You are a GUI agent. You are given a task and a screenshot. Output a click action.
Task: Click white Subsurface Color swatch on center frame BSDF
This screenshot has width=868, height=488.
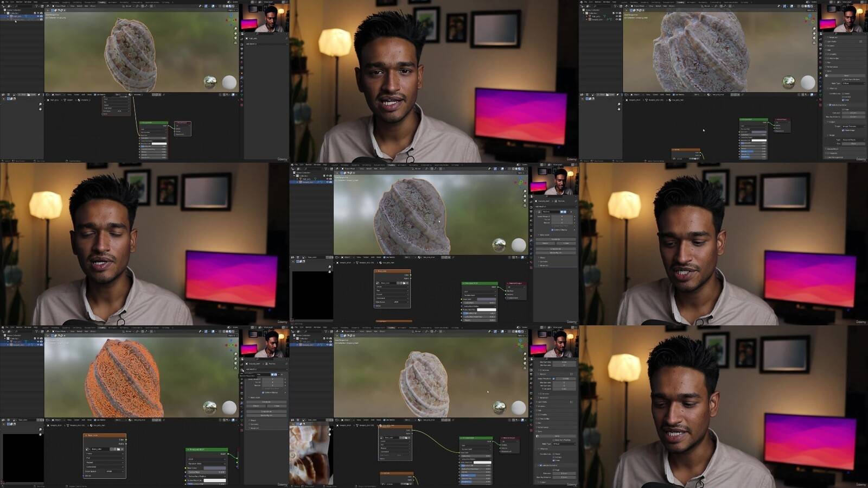(487, 310)
